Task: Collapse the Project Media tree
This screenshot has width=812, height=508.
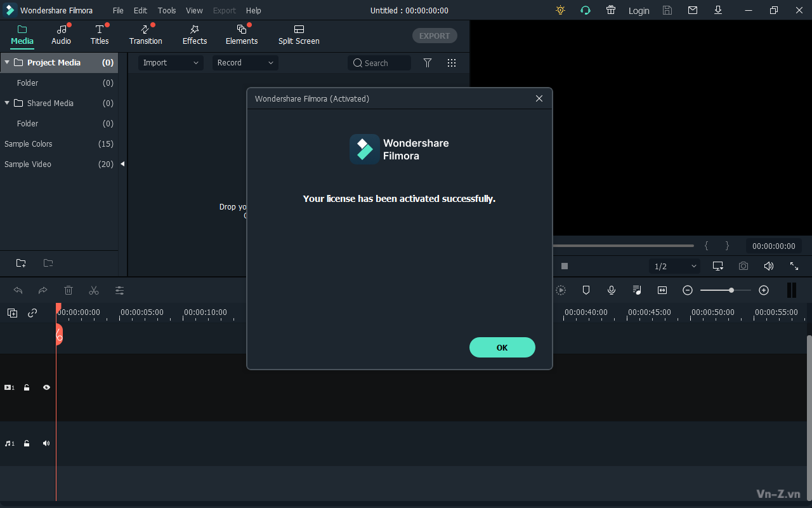Action: pyautogui.click(x=7, y=62)
